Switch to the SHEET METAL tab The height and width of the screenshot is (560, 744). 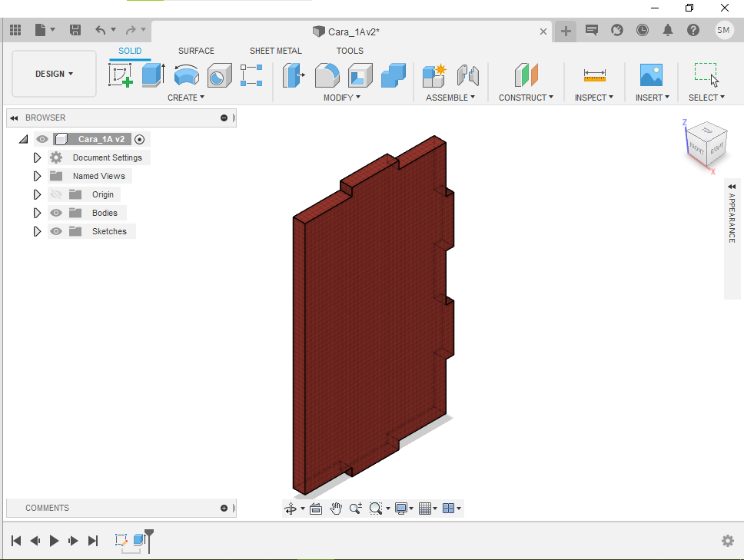click(x=276, y=51)
